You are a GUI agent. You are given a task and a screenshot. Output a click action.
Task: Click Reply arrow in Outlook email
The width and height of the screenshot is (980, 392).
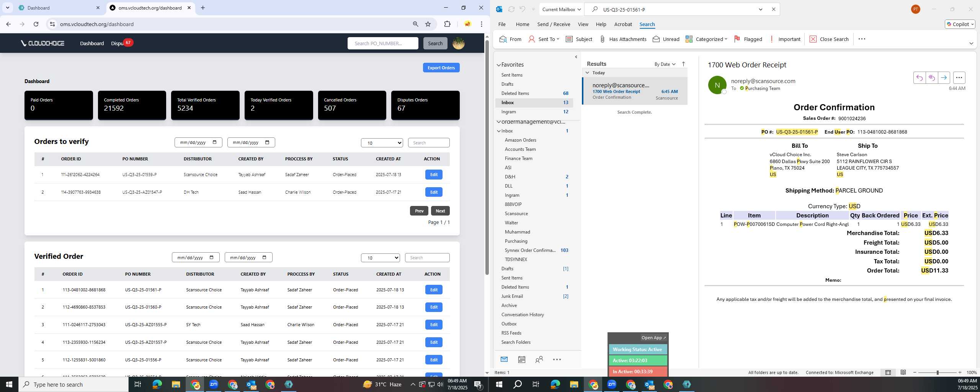[920, 78]
